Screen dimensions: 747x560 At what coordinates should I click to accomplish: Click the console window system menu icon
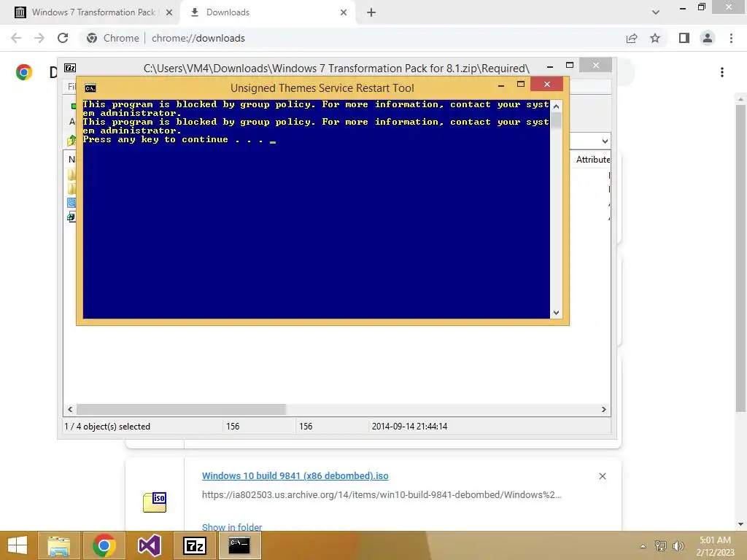pyautogui.click(x=90, y=88)
